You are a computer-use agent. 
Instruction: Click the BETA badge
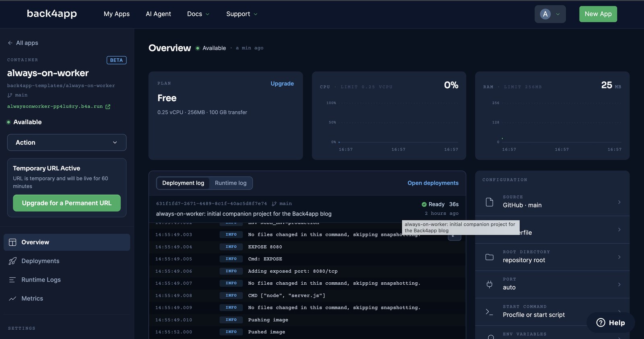click(116, 60)
